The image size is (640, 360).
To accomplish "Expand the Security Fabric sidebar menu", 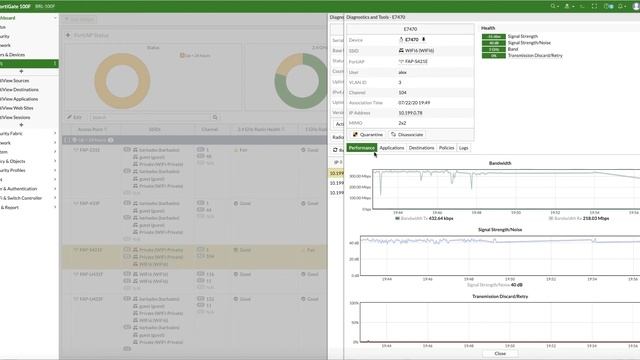I will (29, 133).
